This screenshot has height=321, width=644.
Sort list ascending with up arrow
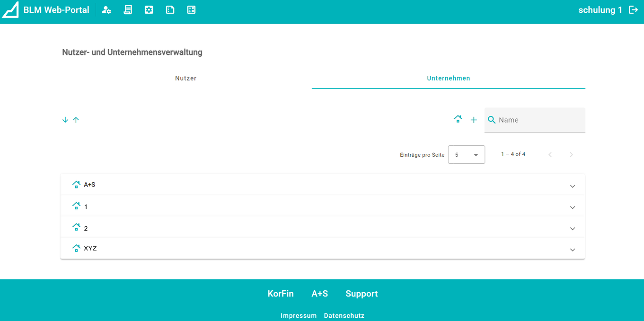(76, 120)
